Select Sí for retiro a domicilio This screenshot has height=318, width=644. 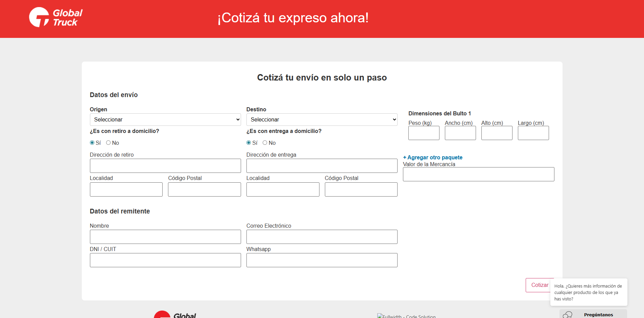point(92,143)
